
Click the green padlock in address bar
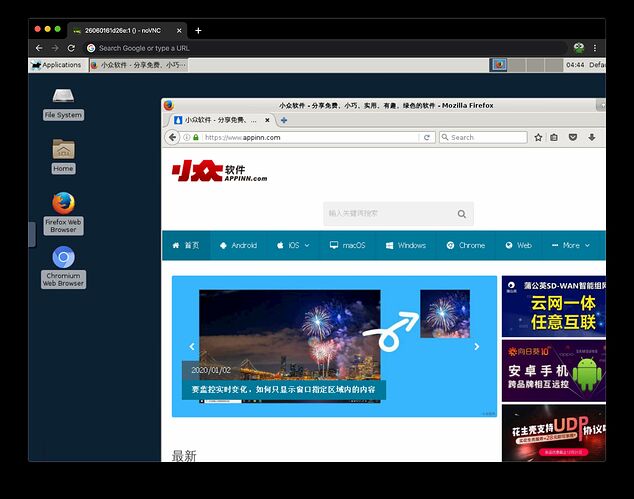196,137
